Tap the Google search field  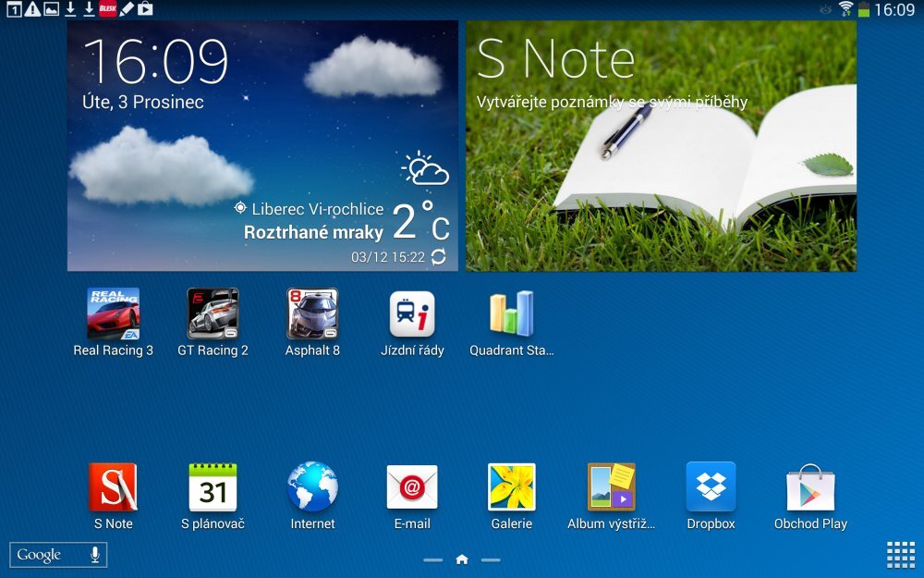pos(46,554)
